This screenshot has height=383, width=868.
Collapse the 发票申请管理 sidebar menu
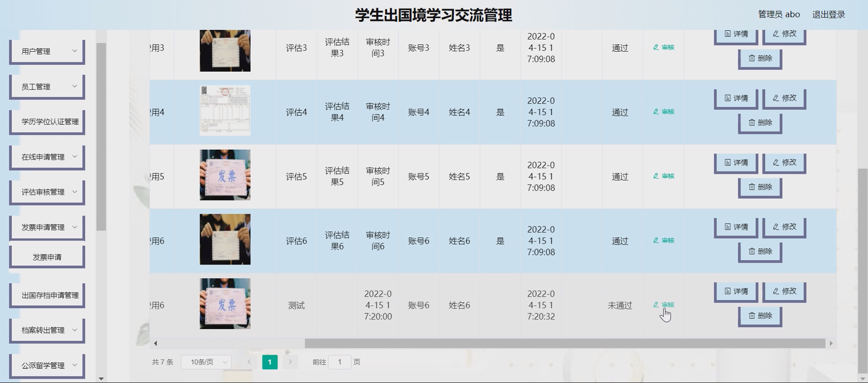pyautogui.click(x=47, y=227)
